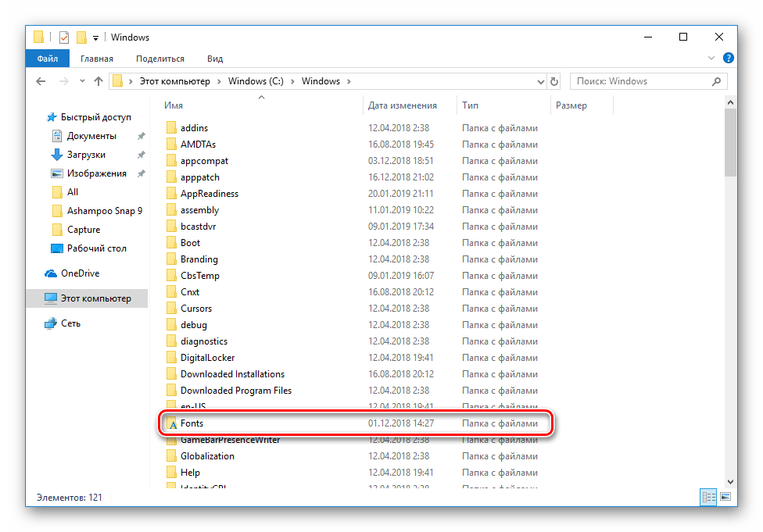The height and width of the screenshot is (532, 763).
Task: Sort by the Дата изменения column header
Action: (x=402, y=105)
